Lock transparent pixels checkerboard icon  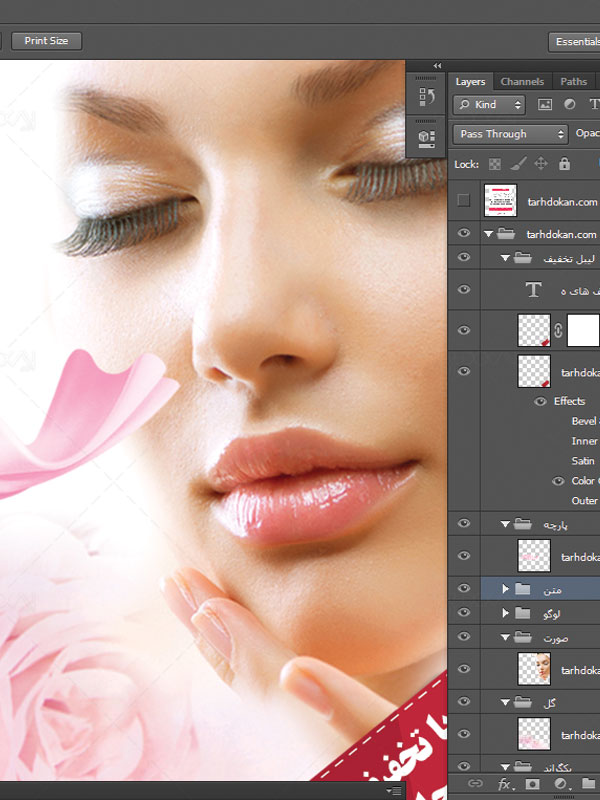pyautogui.click(x=494, y=164)
